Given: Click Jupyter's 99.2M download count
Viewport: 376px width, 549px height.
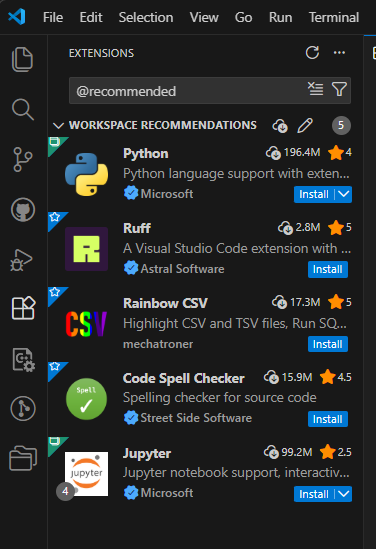Looking at the screenshot, I should click(288, 452).
